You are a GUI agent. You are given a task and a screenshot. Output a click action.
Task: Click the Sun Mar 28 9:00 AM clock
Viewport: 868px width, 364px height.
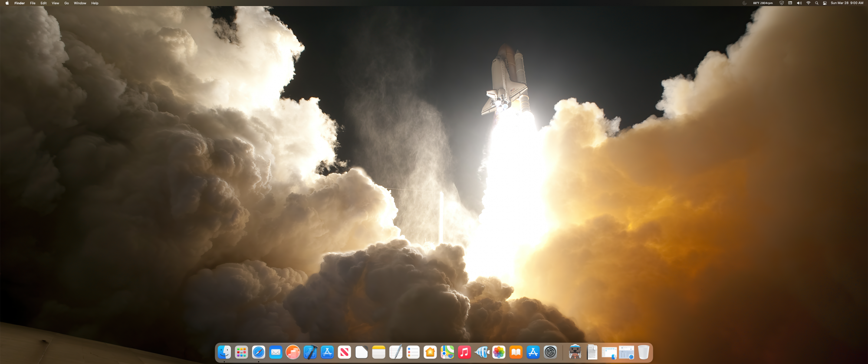pyautogui.click(x=847, y=3)
